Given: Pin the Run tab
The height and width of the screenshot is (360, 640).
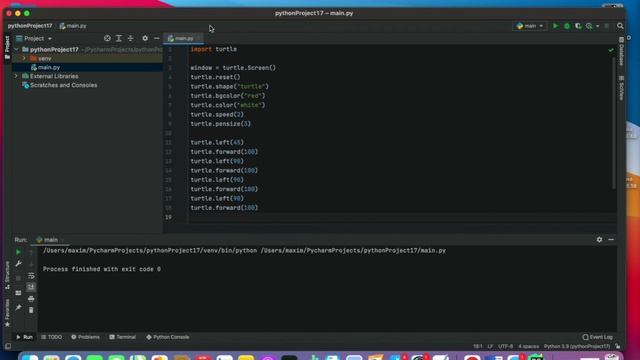Looking at the screenshot, I should pos(18,307).
